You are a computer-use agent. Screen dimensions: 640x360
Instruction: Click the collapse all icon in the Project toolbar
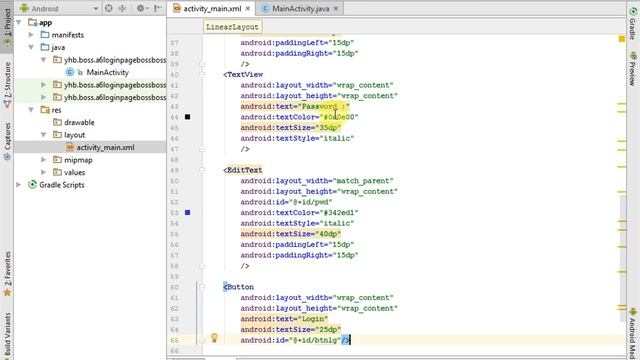[122, 8]
